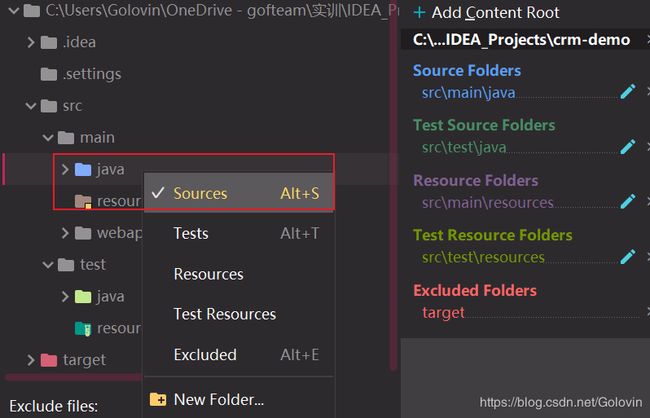Screen dimensions: 650x418
Task: Click the pencil icon next to src\main\java
Action: [x=628, y=91]
